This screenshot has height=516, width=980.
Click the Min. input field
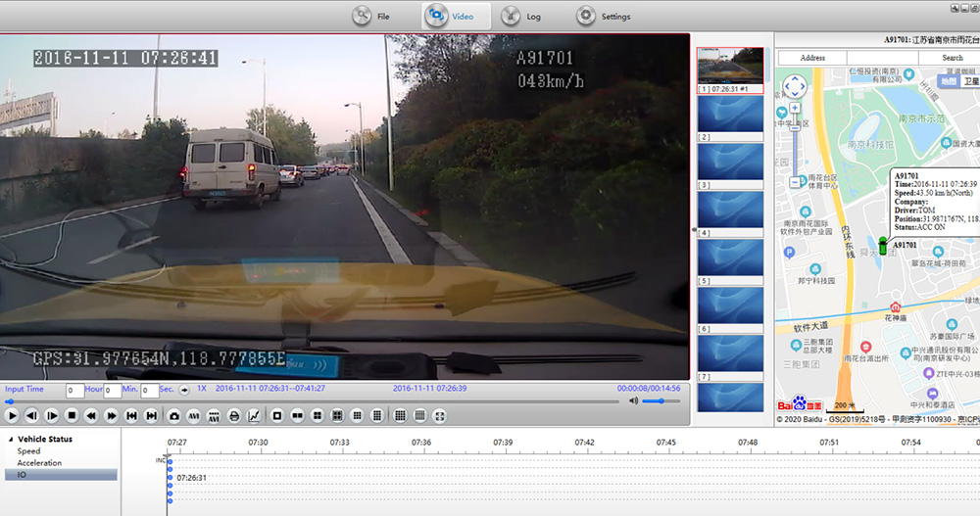(x=113, y=391)
